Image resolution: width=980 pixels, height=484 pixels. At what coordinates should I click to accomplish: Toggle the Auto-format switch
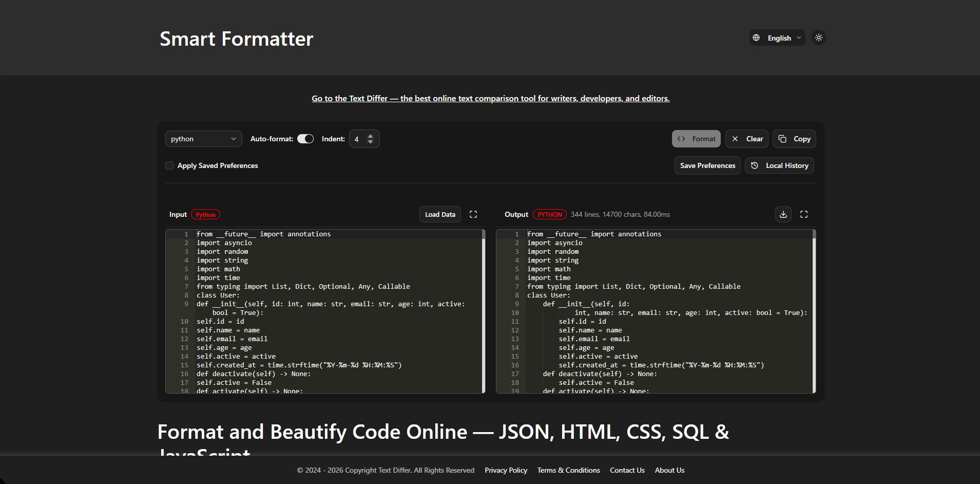(305, 139)
